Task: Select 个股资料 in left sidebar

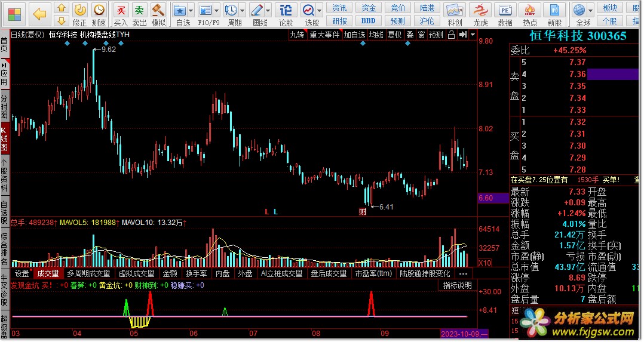Action: click(4, 175)
